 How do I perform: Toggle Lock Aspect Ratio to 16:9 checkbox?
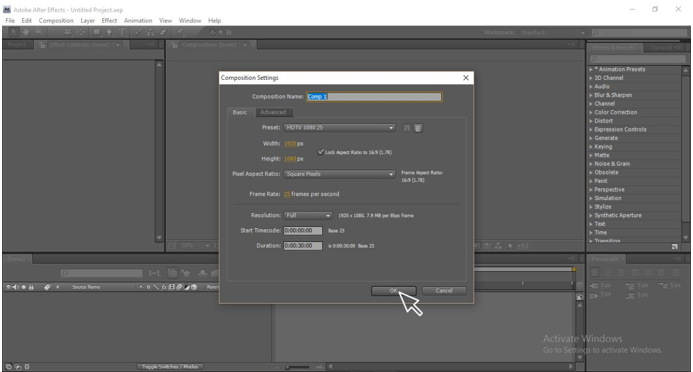coord(321,152)
